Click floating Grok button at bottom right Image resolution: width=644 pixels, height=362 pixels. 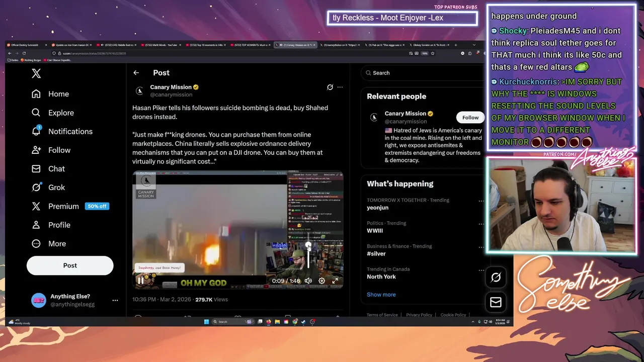click(496, 278)
